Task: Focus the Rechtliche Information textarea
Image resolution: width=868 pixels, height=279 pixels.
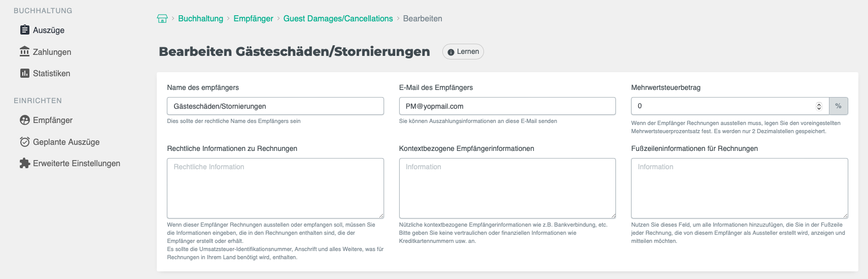Action: (275, 188)
